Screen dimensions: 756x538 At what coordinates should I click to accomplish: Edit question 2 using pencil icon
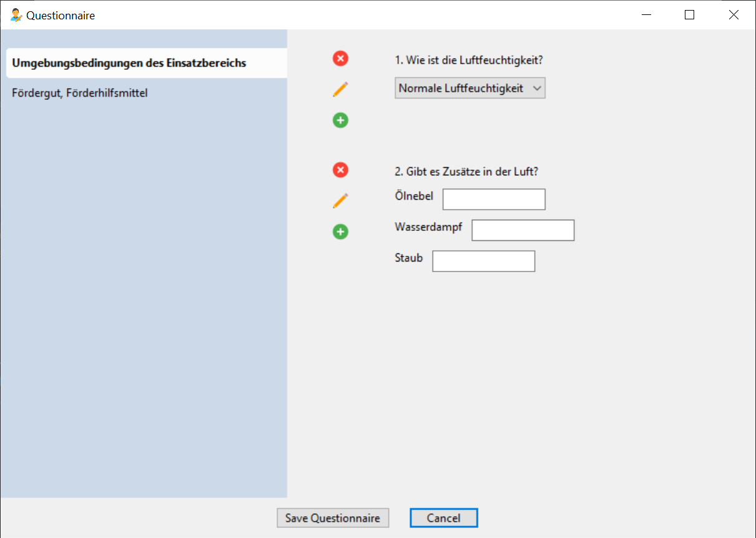coord(340,201)
